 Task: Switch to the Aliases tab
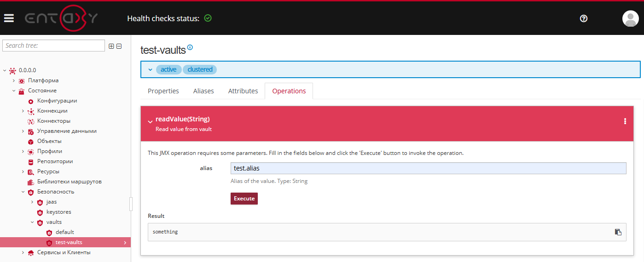[203, 91]
